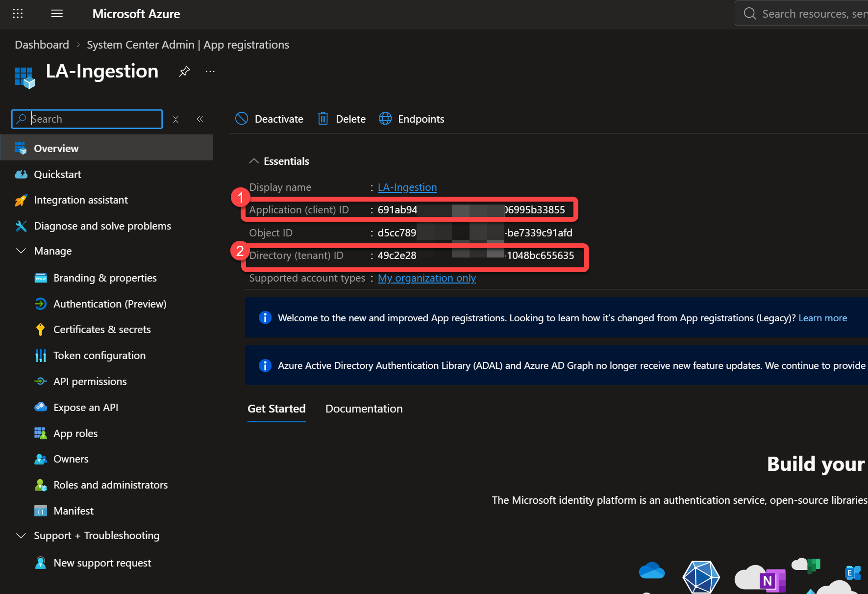Select the Directory (tenant) ID value
Viewport: 868px width, 594px height.
coord(476,256)
